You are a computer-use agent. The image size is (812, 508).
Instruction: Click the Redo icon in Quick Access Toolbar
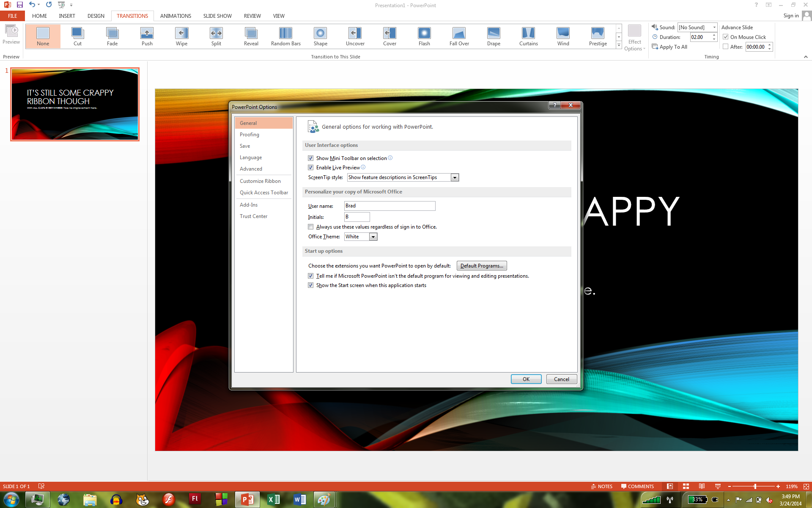tap(49, 5)
